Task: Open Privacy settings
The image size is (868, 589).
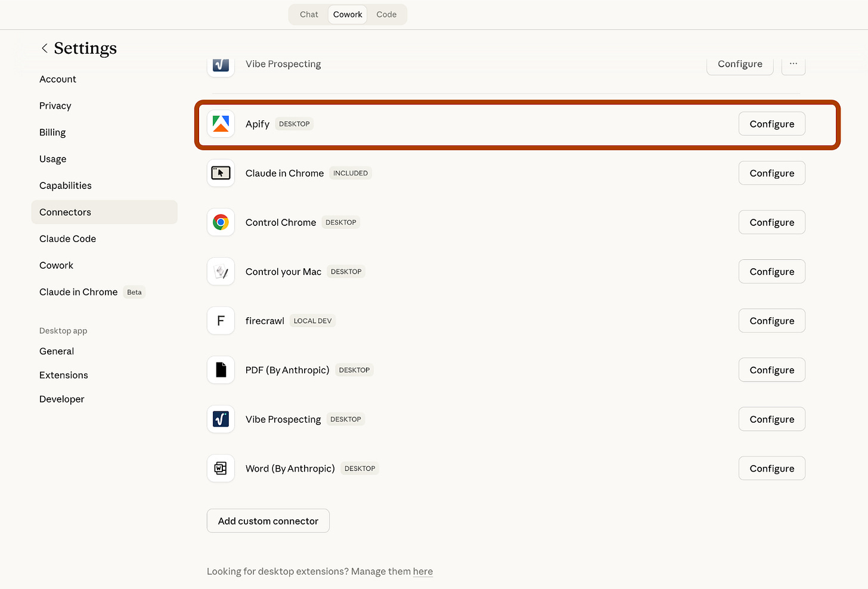Action: [55, 106]
